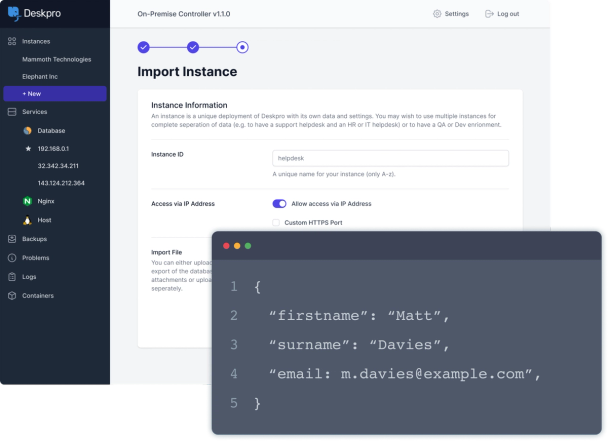The image size is (608, 441).
Task: Select the Nginx service item
Action: tap(46, 201)
